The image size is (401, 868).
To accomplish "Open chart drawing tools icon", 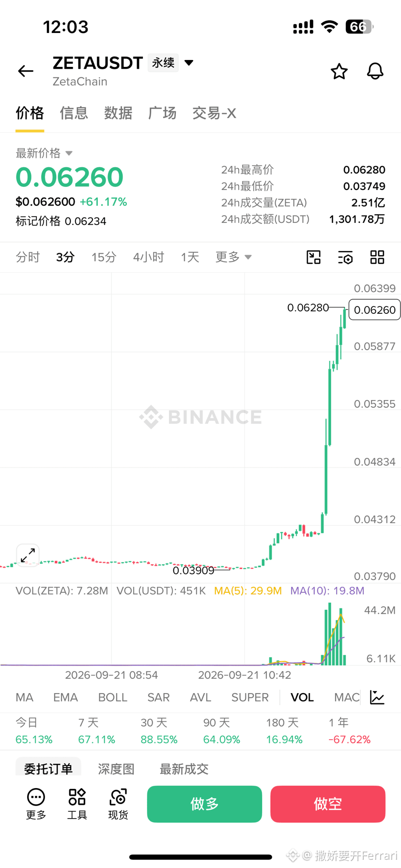I will coord(314,257).
